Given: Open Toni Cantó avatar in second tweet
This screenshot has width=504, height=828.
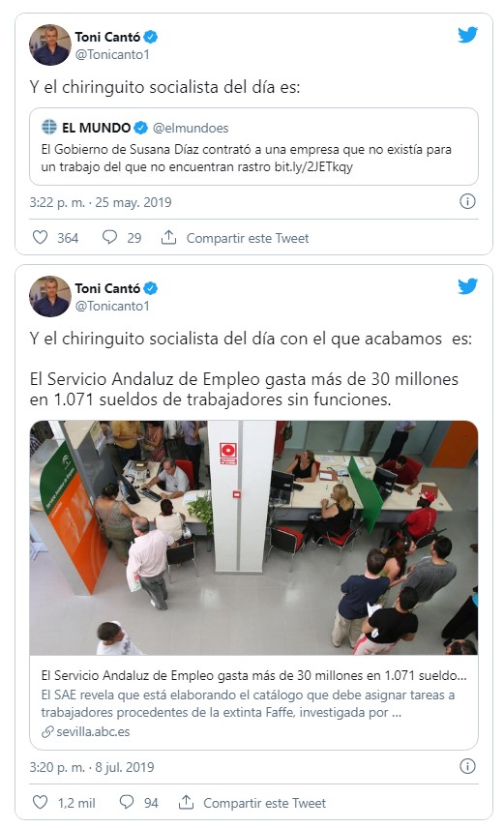Looking at the screenshot, I should click(50, 296).
